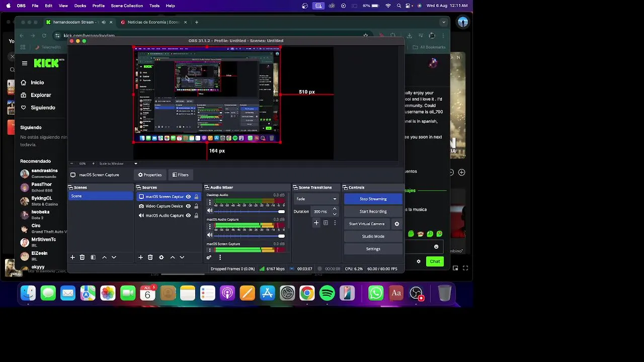Toggle lock on macOS Audio Capture source
The image size is (644, 362).
tap(196, 215)
